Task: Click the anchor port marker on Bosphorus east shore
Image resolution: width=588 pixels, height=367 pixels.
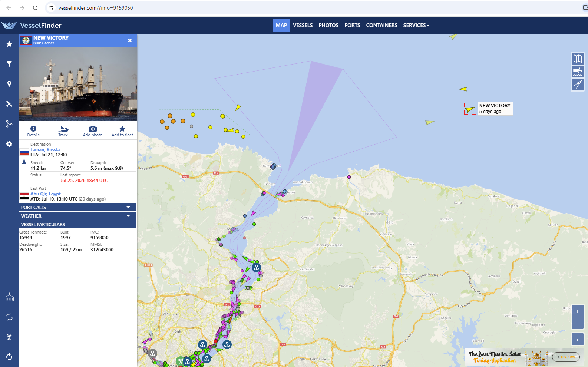Action: pyautogui.click(x=256, y=267)
